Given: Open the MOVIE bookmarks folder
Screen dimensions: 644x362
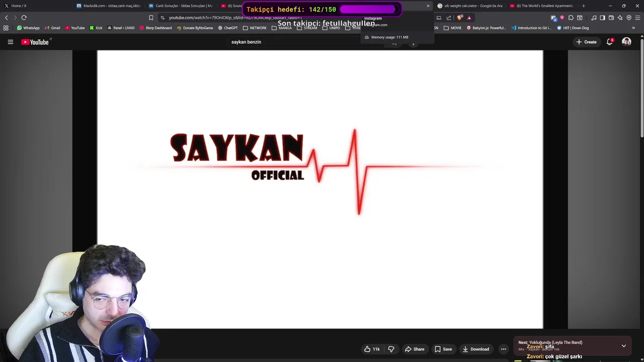Looking at the screenshot, I should click(x=452, y=28).
